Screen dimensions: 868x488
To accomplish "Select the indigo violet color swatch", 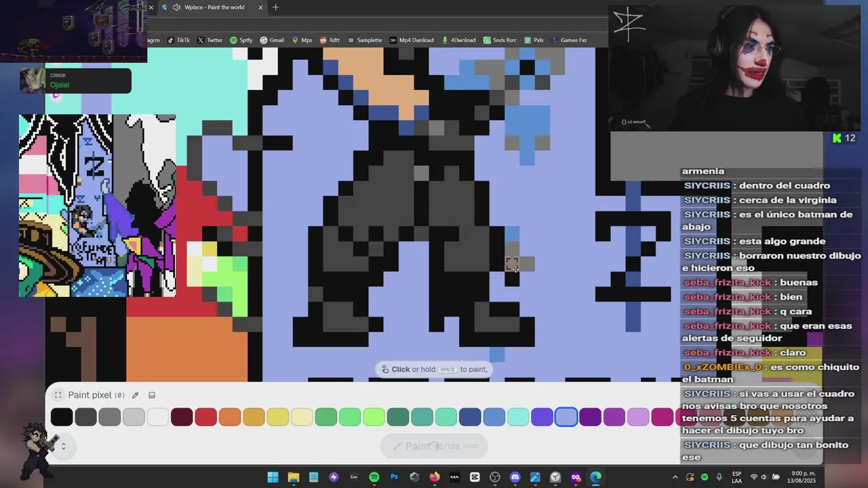I will (x=542, y=417).
